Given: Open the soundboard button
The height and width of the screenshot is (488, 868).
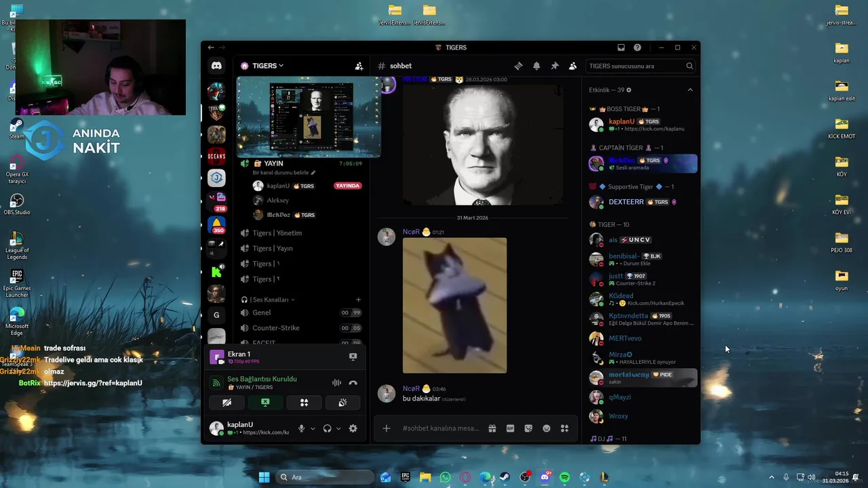Looking at the screenshot, I should [342, 403].
